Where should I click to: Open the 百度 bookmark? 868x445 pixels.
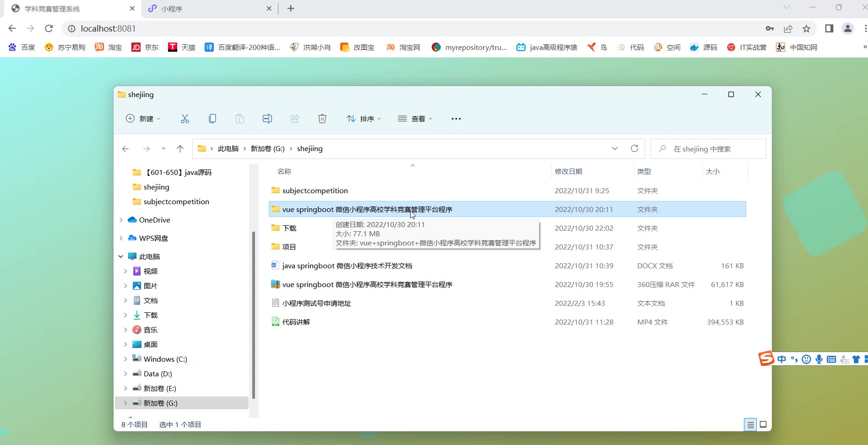pos(22,47)
